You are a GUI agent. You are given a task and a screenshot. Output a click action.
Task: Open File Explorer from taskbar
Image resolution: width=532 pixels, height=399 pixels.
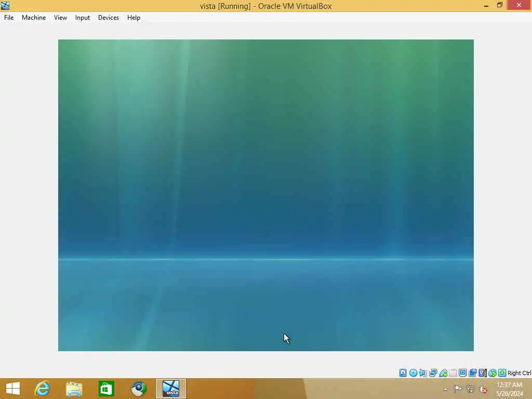[74, 389]
